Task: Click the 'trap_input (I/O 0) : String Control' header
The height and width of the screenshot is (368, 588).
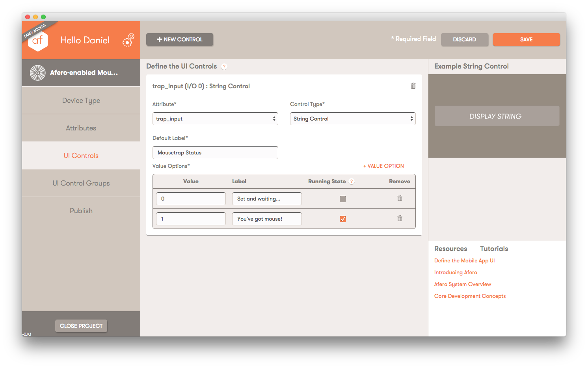Action: click(x=201, y=86)
